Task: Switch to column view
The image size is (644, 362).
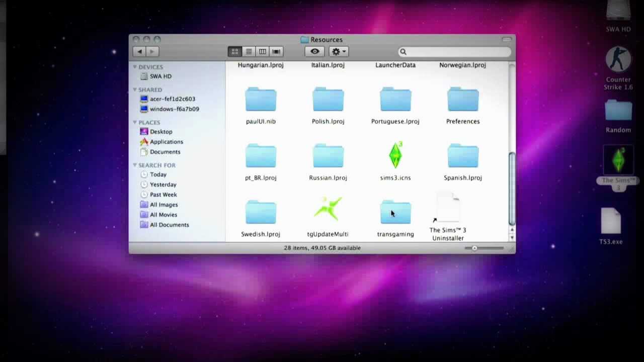Action: 262,51
